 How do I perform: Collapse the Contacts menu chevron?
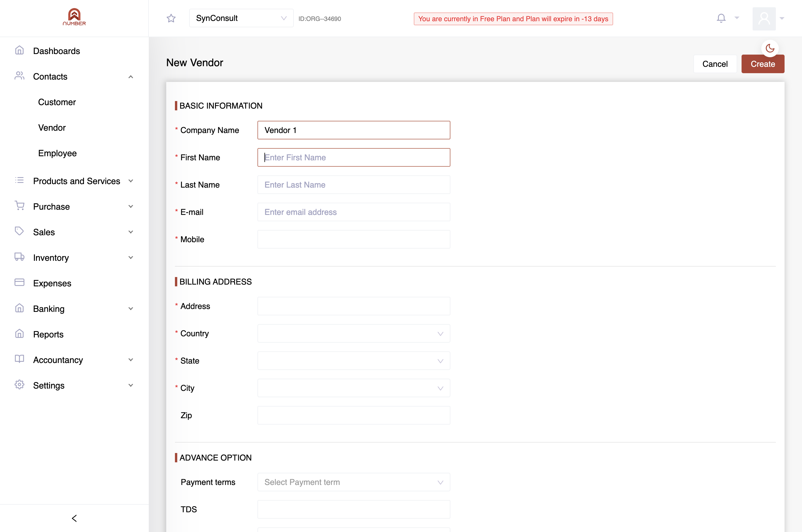(131, 77)
